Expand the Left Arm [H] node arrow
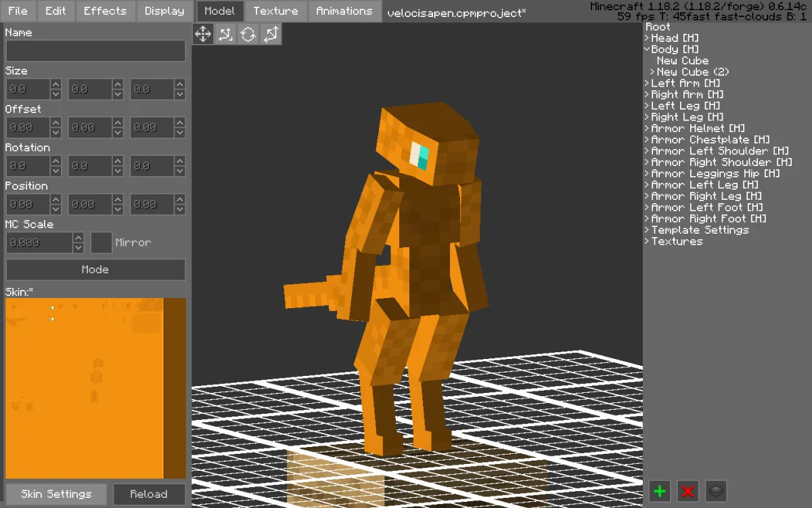The image size is (812, 508). (x=647, y=83)
